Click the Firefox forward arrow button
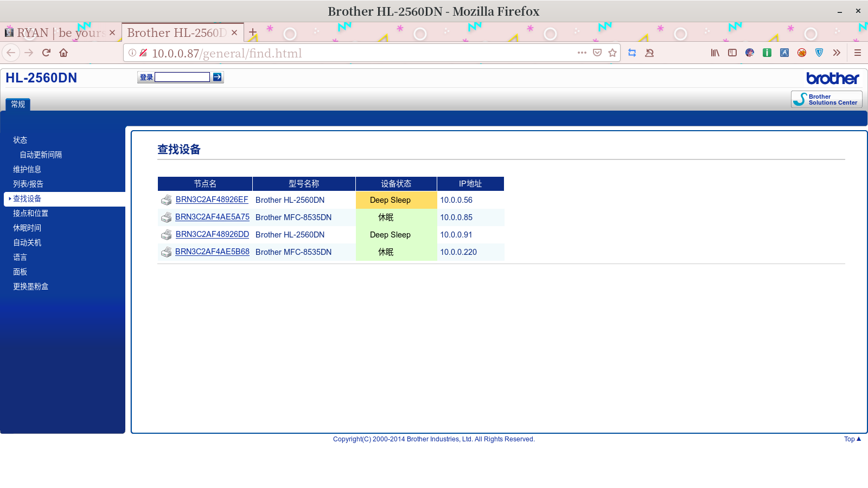Viewport: 868px width, 488px height. [x=29, y=53]
